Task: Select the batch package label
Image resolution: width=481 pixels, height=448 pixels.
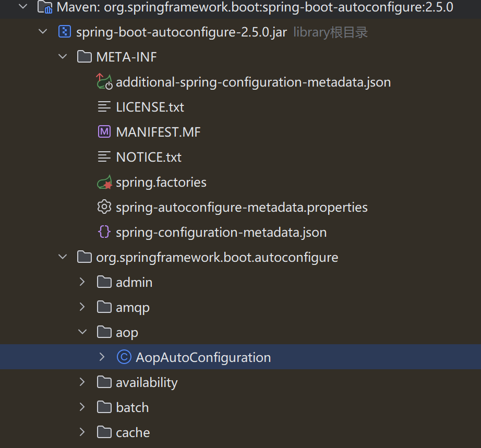Action: tap(132, 407)
